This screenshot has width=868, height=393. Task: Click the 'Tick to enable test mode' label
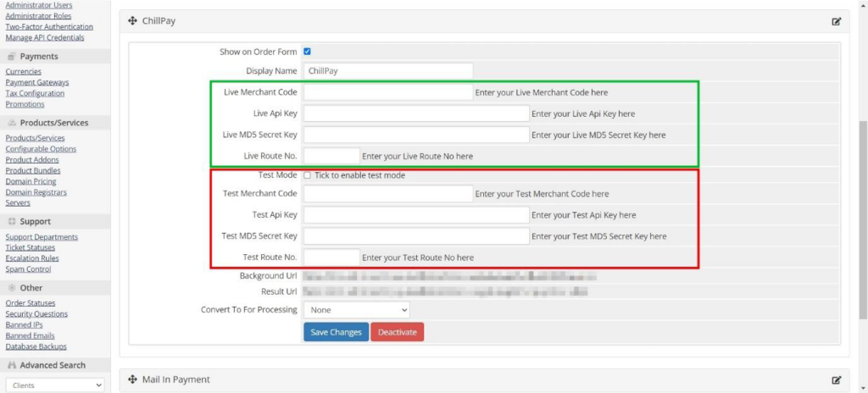click(359, 175)
